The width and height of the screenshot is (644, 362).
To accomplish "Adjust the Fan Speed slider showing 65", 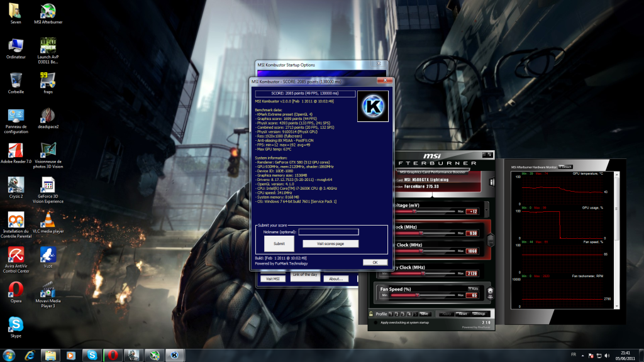I will pos(418,295).
